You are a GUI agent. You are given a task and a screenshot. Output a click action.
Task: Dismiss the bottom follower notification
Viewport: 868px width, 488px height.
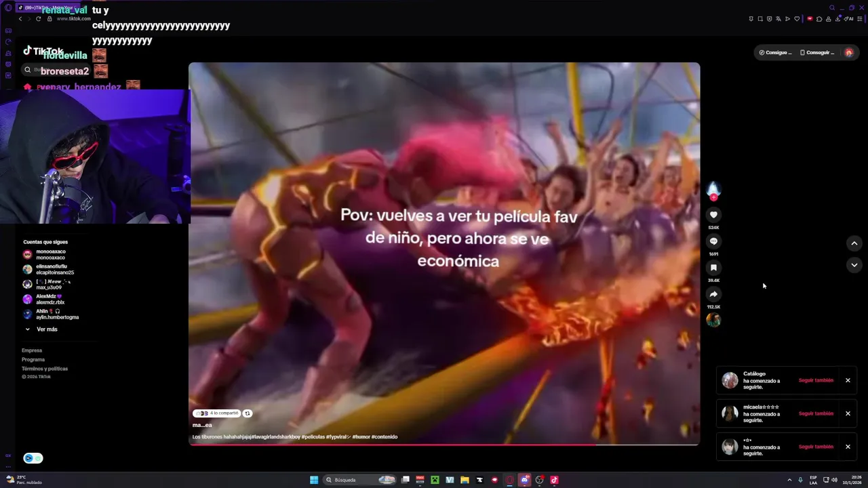click(x=848, y=447)
